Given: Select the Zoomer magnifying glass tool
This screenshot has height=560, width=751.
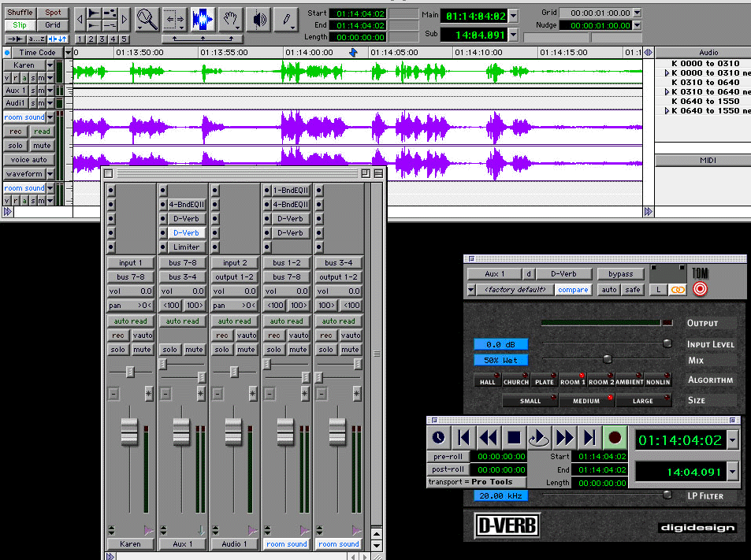Looking at the screenshot, I should 147,20.
